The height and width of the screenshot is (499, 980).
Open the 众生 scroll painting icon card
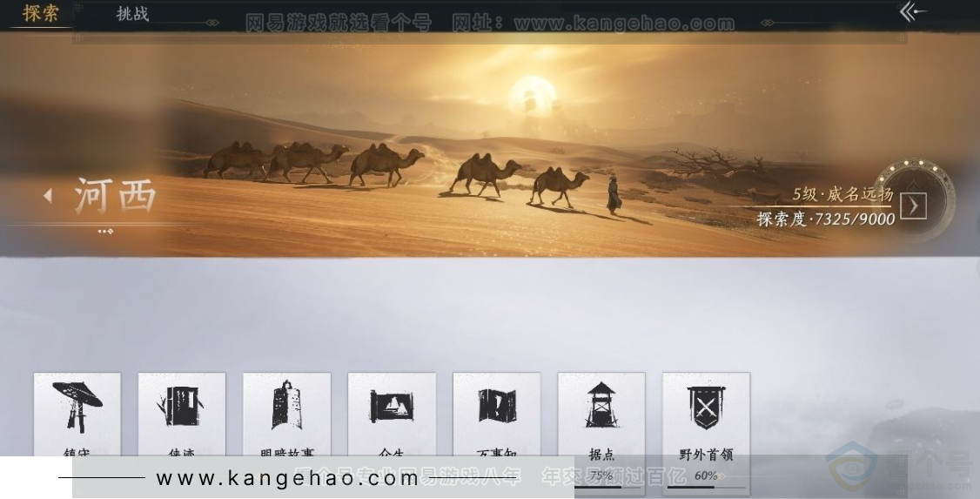[392, 414]
